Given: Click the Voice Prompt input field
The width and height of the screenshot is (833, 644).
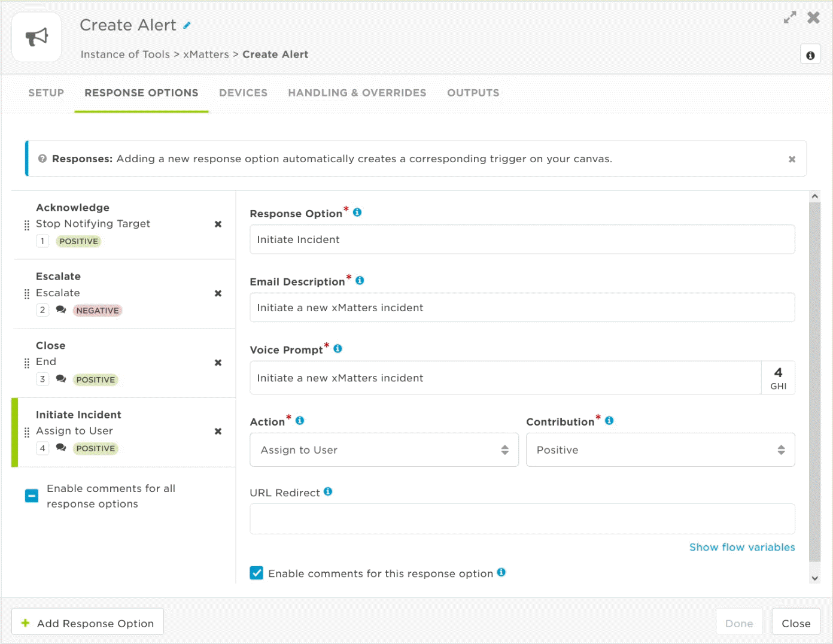Looking at the screenshot, I should [x=506, y=378].
